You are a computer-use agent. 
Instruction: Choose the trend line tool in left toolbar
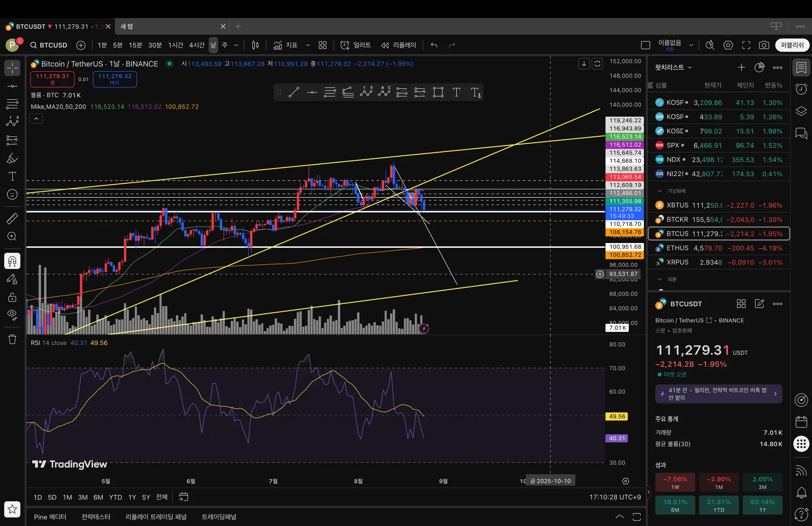(x=12, y=86)
